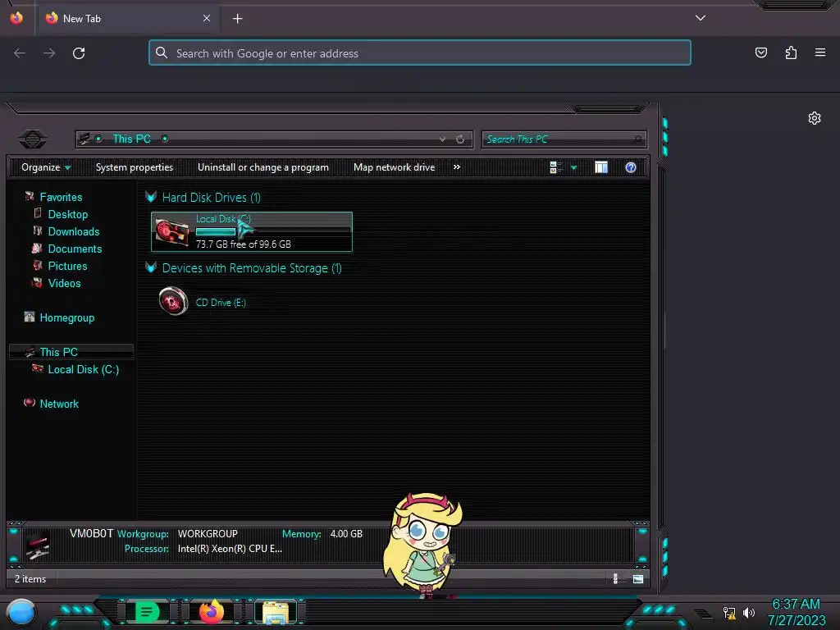Open the Pocket save icon
840x630 pixels.
[760, 52]
